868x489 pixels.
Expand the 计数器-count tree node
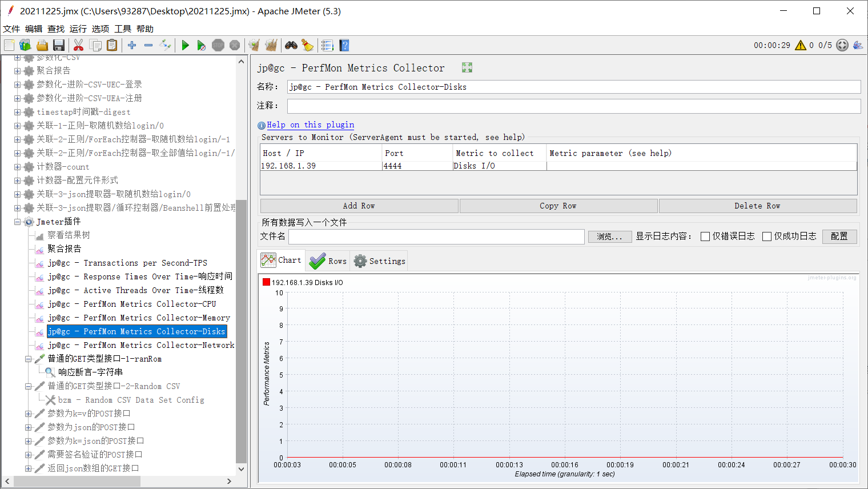pyautogui.click(x=17, y=167)
